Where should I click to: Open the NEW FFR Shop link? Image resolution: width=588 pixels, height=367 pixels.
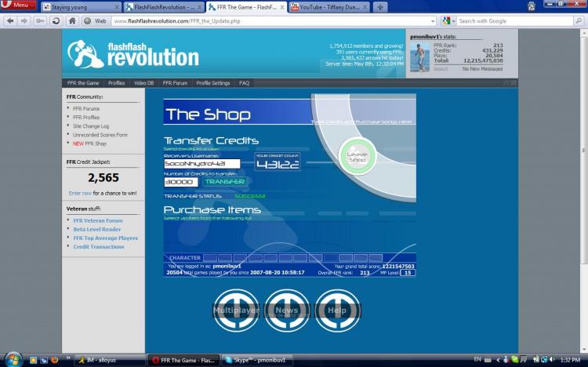click(x=89, y=144)
